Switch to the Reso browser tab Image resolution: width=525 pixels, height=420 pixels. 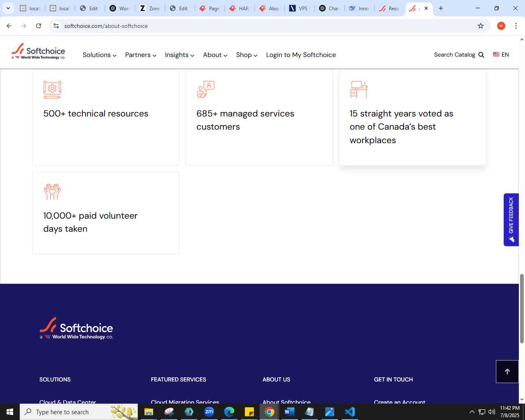[x=389, y=8]
